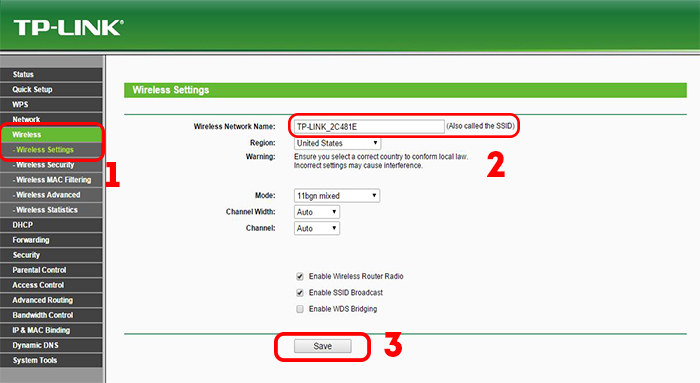This screenshot has width=700, height=383.
Task: Select the DHCP menu item
Action: pyautogui.click(x=51, y=225)
